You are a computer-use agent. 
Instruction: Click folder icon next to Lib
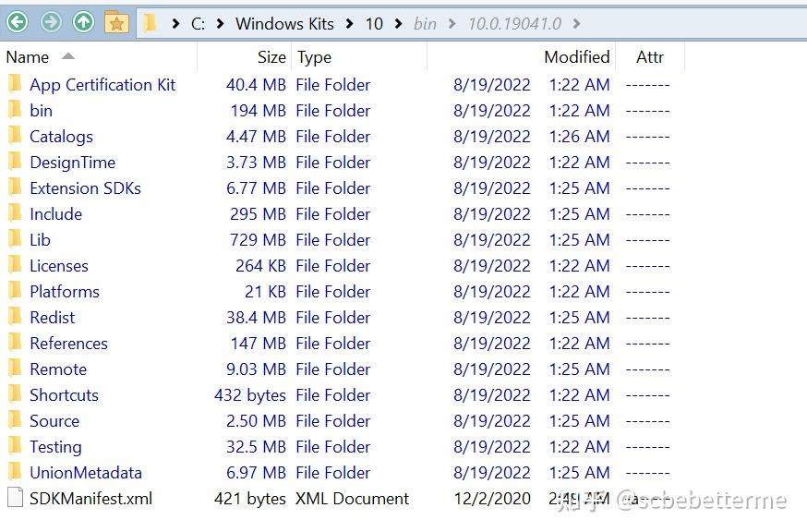coord(15,239)
